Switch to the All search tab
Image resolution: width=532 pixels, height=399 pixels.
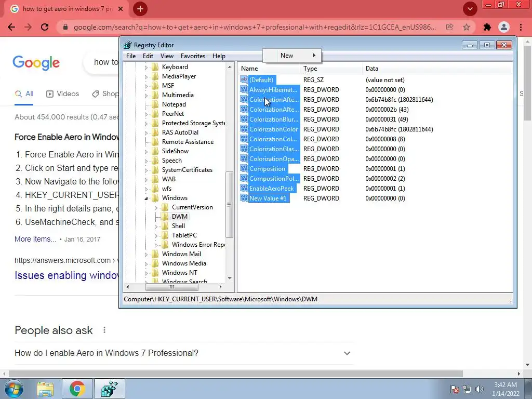click(x=24, y=94)
